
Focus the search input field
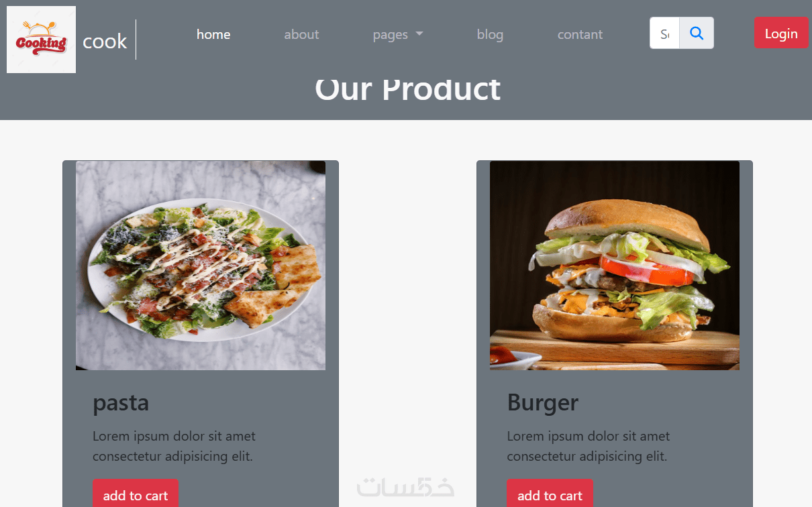pyautogui.click(x=665, y=33)
